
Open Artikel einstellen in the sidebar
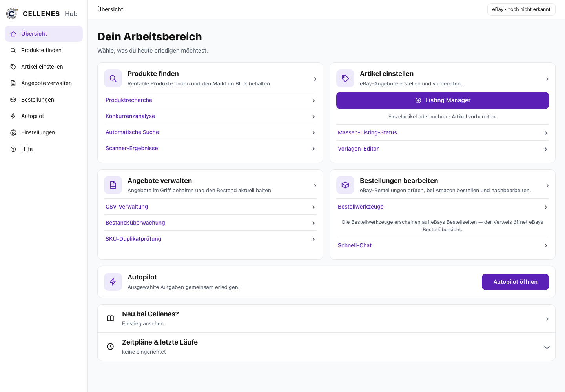point(44,67)
